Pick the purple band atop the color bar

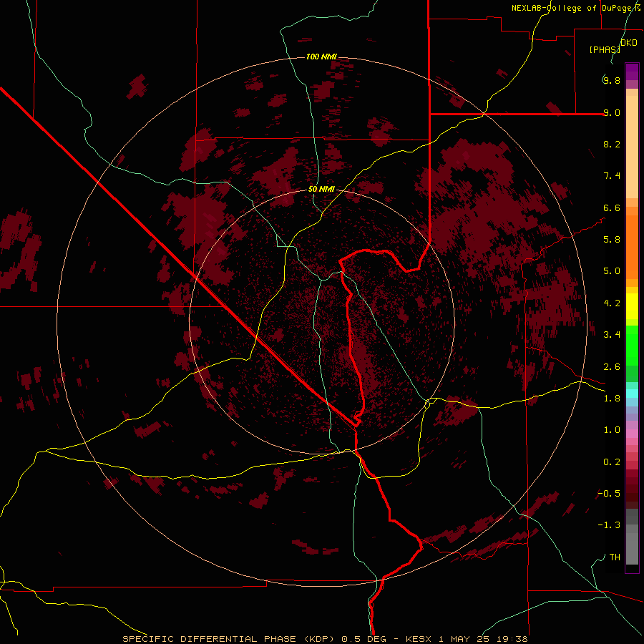632,72
